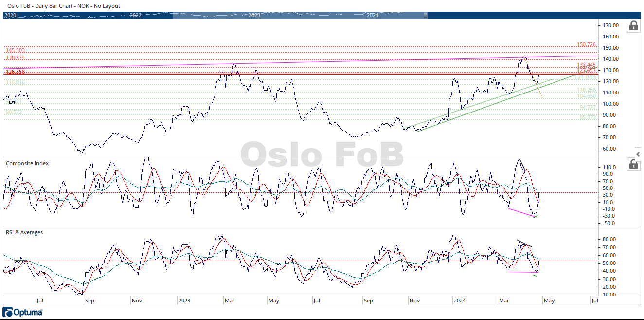
Task: Jump to 2022 in the overview timeline
Action: [136, 15]
